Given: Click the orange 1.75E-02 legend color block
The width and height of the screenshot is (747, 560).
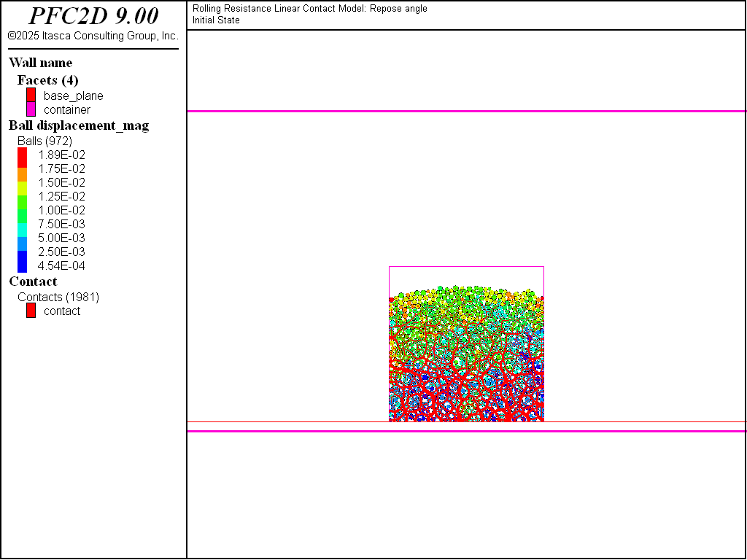Looking at the screenshot, I should tap(23, 175).
